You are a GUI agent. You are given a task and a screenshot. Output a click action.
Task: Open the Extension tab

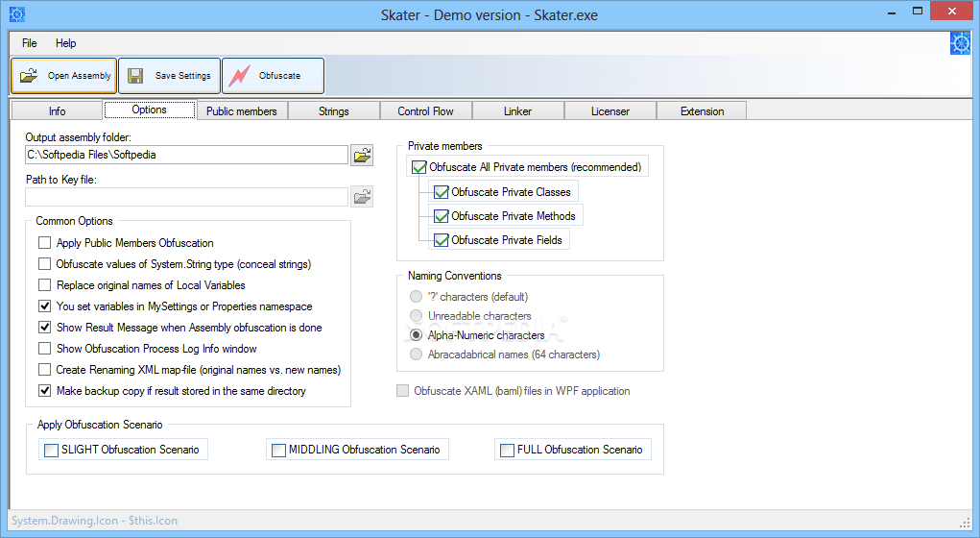(702, 110)
